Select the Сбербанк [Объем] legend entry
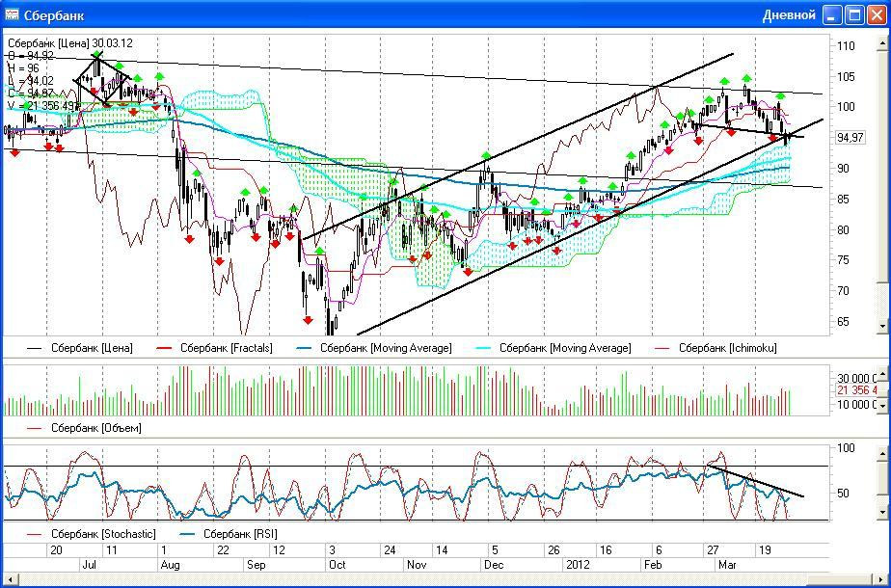Screen dimensions: 891x588 coord(84,428)
